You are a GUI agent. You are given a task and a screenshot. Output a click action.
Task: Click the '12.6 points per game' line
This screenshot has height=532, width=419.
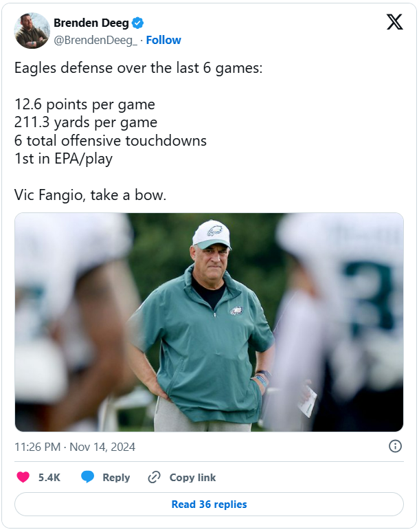pyautogui.click(x=84, y=105)
